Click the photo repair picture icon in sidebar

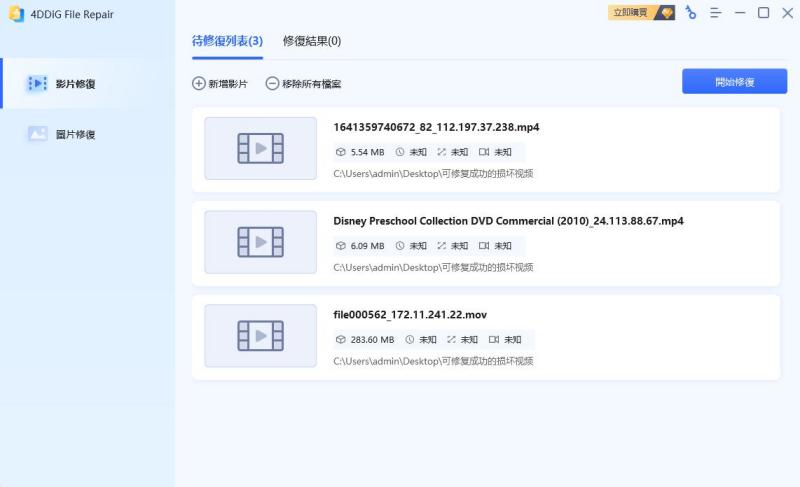click(37, 134)
